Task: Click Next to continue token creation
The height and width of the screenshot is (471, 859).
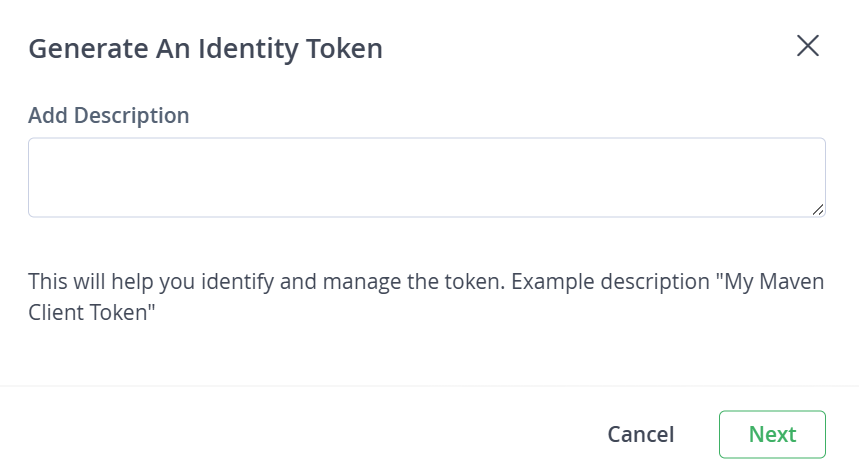Action: coord(772,434)
